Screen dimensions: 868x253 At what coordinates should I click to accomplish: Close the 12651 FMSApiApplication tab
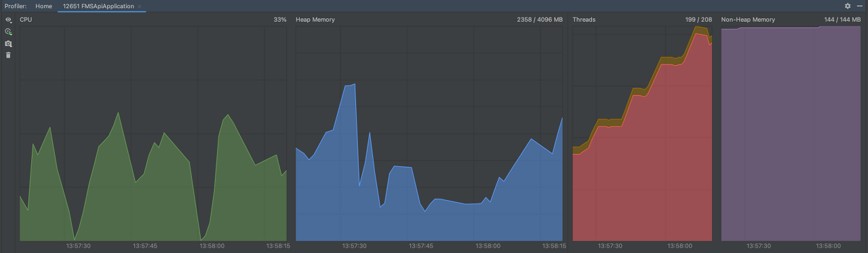click(140, 7)
